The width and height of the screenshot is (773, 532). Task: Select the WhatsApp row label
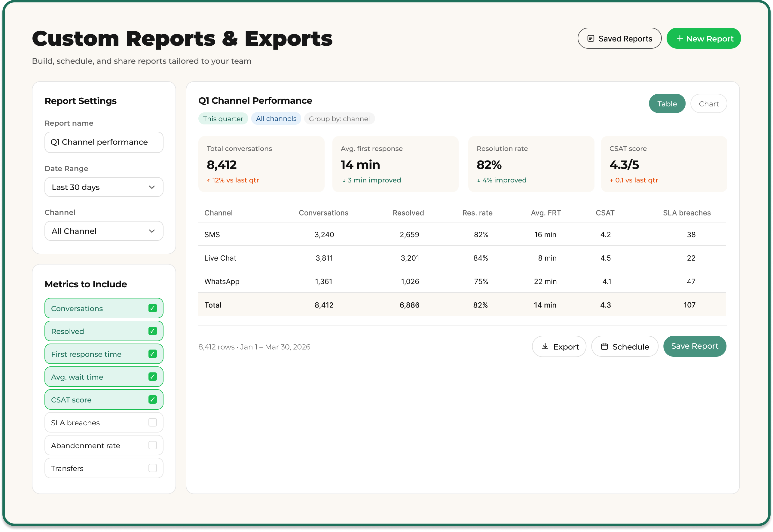tap(222, 282)
